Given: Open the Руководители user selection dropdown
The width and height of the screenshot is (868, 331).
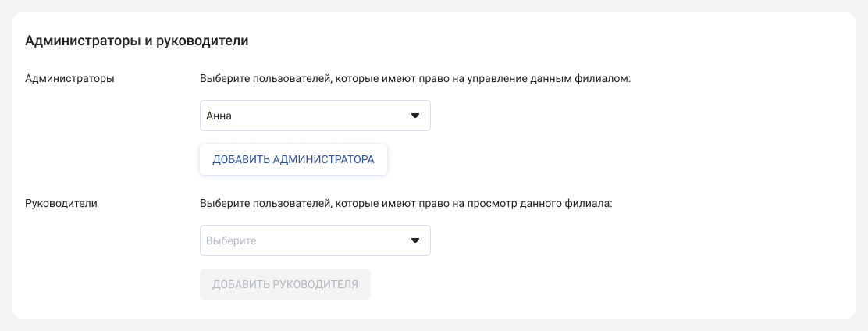Looking at the screenshot, I should (x=315, y=240).
